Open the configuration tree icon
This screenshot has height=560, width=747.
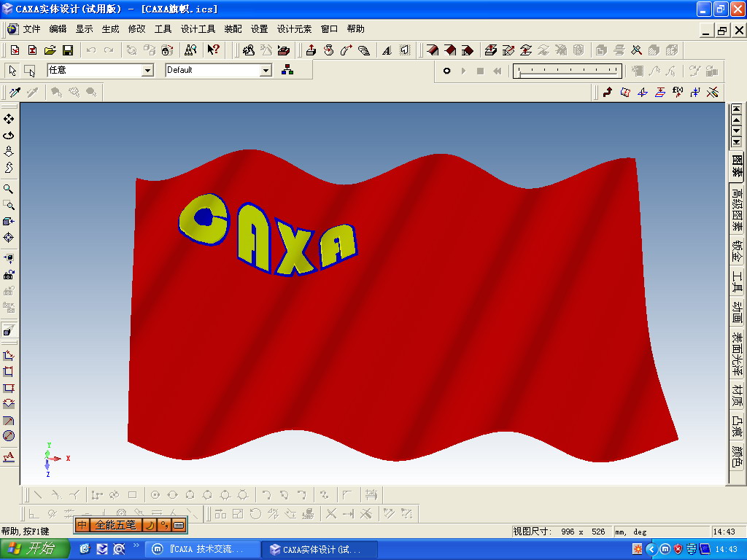287,70
